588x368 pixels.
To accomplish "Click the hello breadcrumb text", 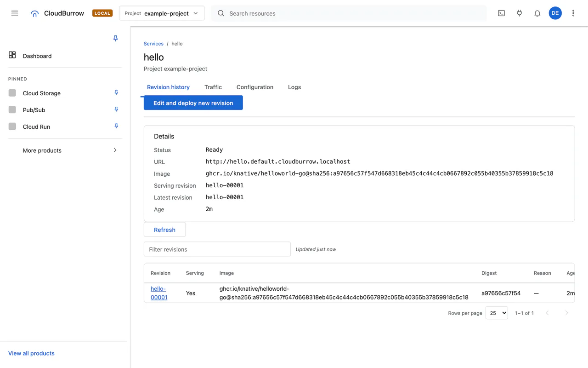I will [x=177, y=44].
